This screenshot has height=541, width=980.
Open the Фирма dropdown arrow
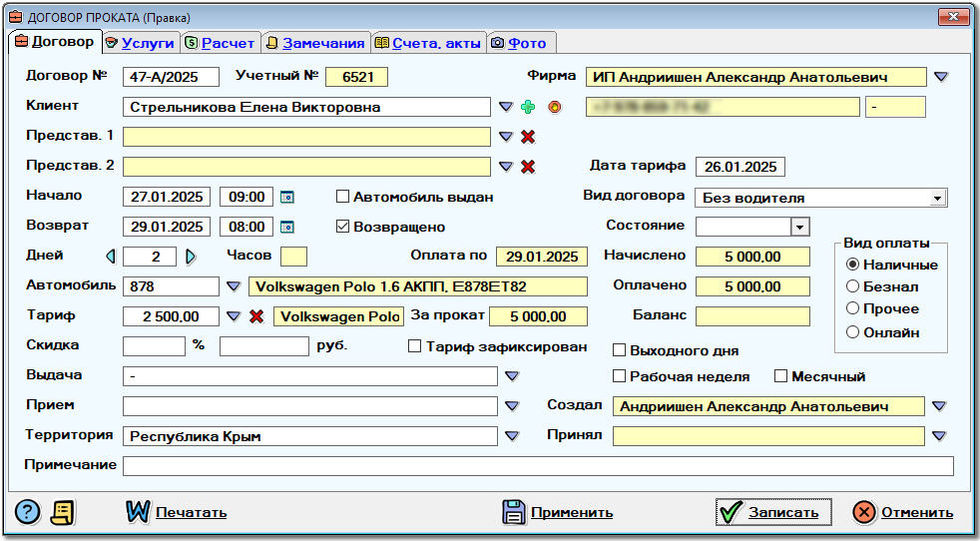coord(941,77)
